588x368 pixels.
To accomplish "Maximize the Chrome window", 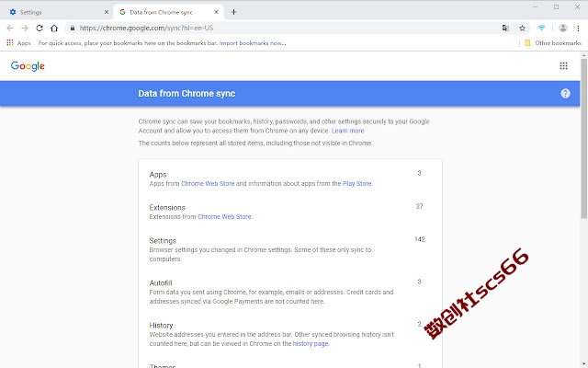I will 556,7.
